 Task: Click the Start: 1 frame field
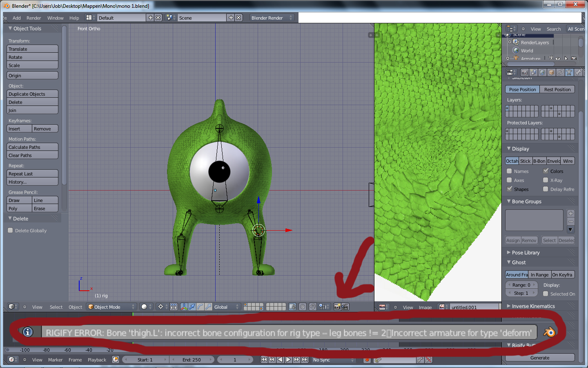click(x=145, y=360)
